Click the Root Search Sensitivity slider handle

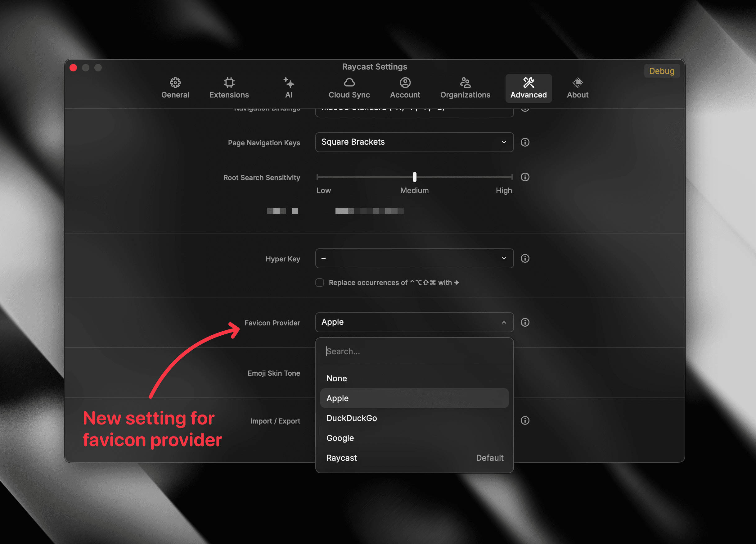[414, 177]
